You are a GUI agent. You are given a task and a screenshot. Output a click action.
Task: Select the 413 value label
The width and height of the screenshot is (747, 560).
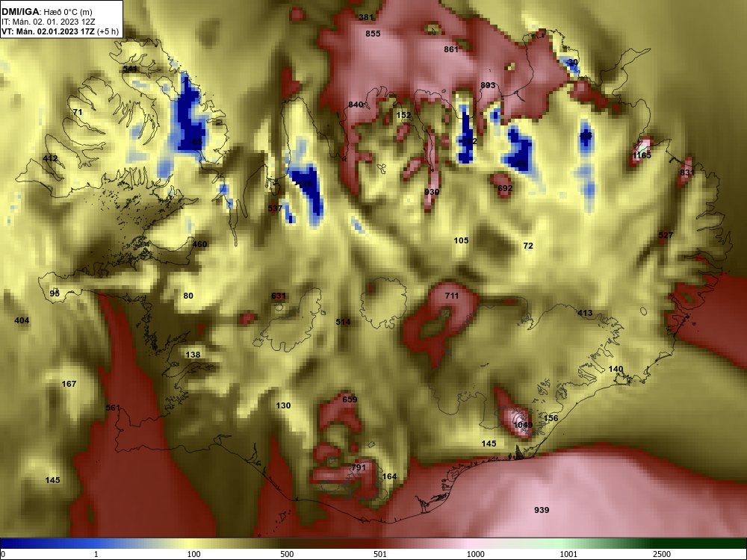(585, 313)
